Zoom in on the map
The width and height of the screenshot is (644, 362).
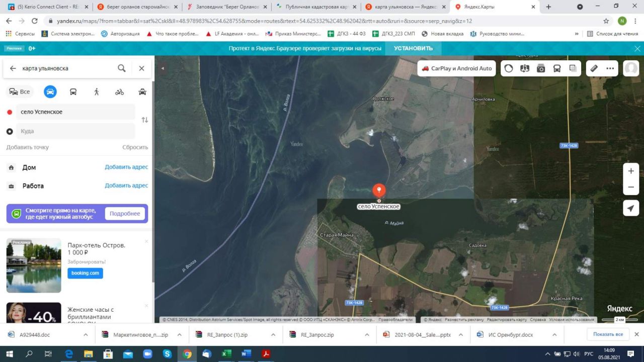[631, 171]
